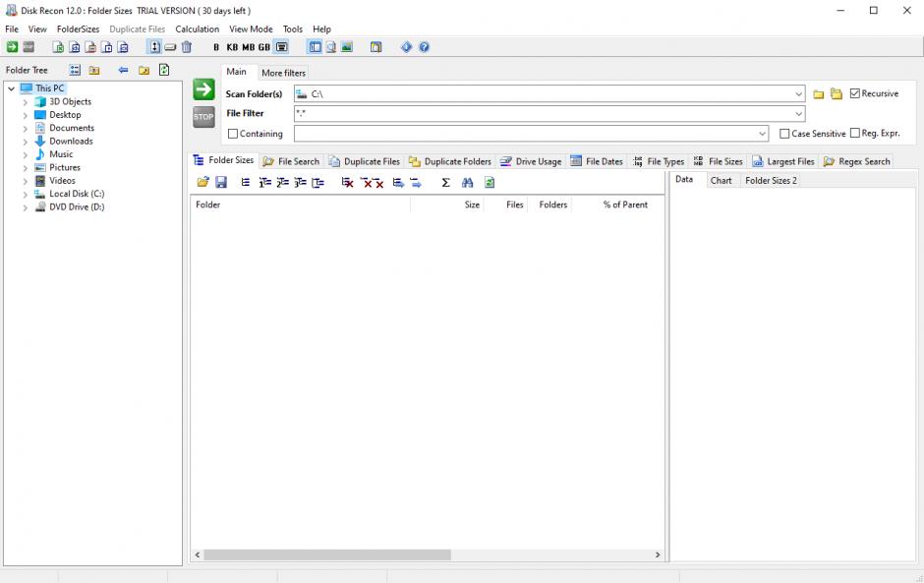Click the floppy disk save icon

(221, 182)
